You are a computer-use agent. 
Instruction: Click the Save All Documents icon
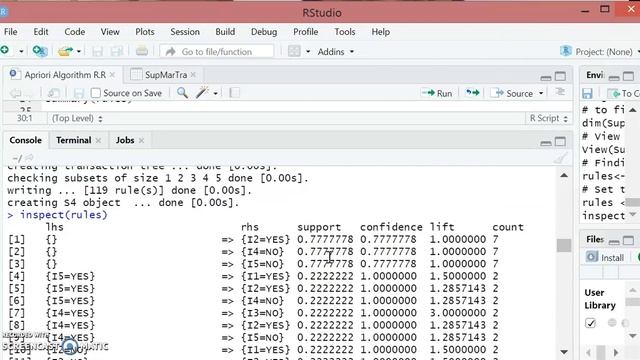click(117, 51)
